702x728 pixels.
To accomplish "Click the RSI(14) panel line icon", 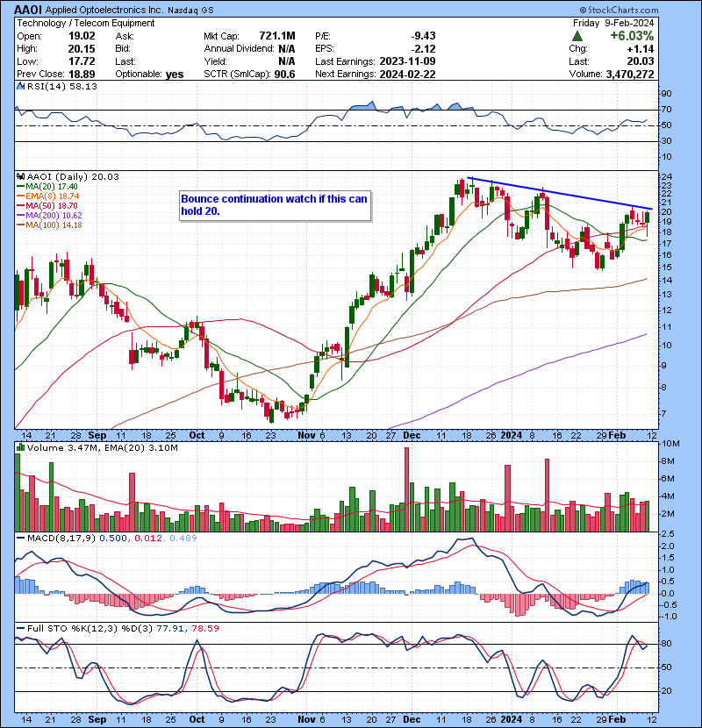I will [x=20, y=86].
